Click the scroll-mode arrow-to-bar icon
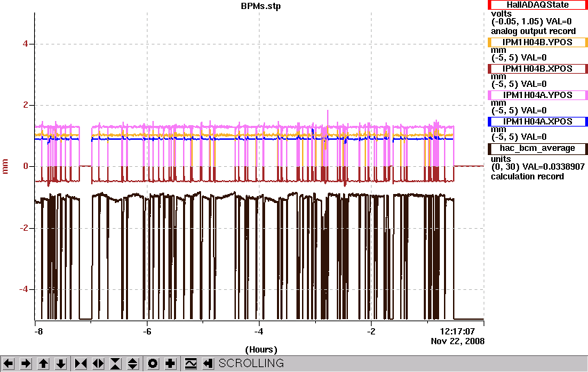Screen dimensions: 588x372 (x=208, y=364)
